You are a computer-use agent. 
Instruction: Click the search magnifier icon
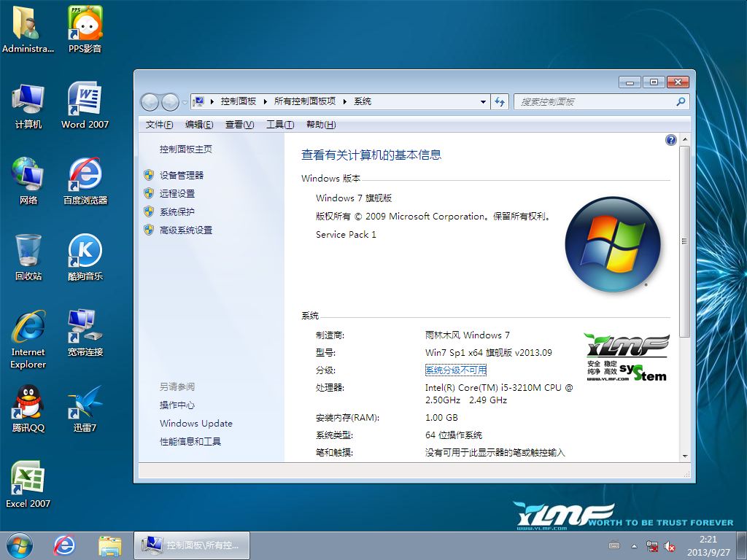[x=681, y=101]
